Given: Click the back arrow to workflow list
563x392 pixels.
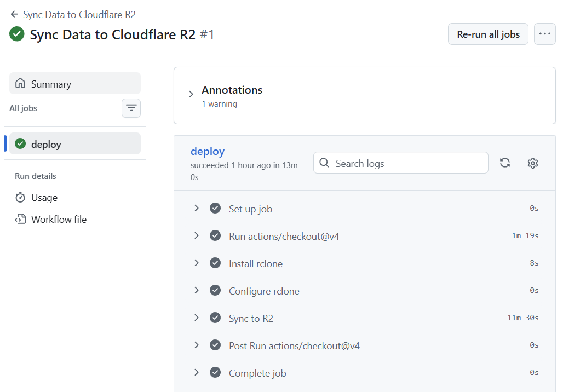Looking at the screenshot, I should 14,14.
